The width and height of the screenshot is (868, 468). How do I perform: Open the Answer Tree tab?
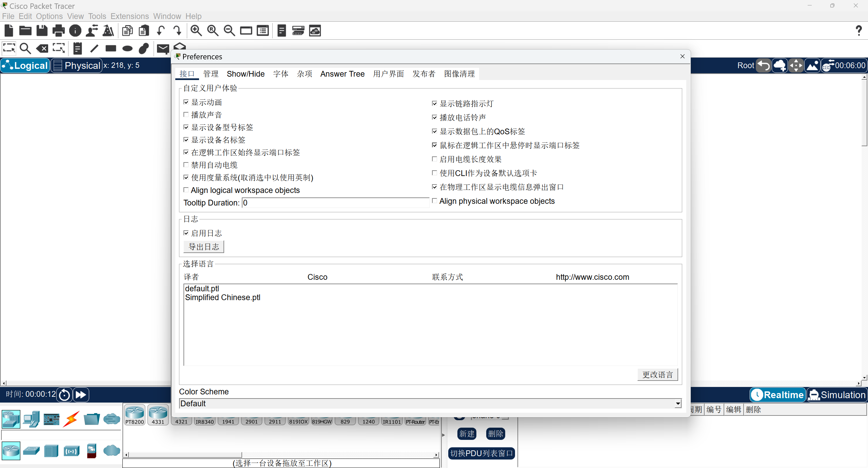tap(342, 74)
